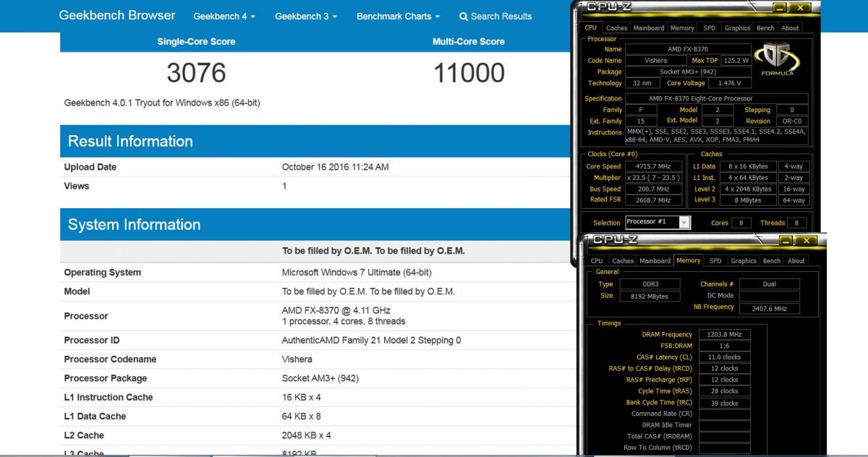Click the Level 3 '8 MBytes' value
Image resolution: width=868 pixels, height=457 pixels.
pyautogui.click(x=749, y=200)
